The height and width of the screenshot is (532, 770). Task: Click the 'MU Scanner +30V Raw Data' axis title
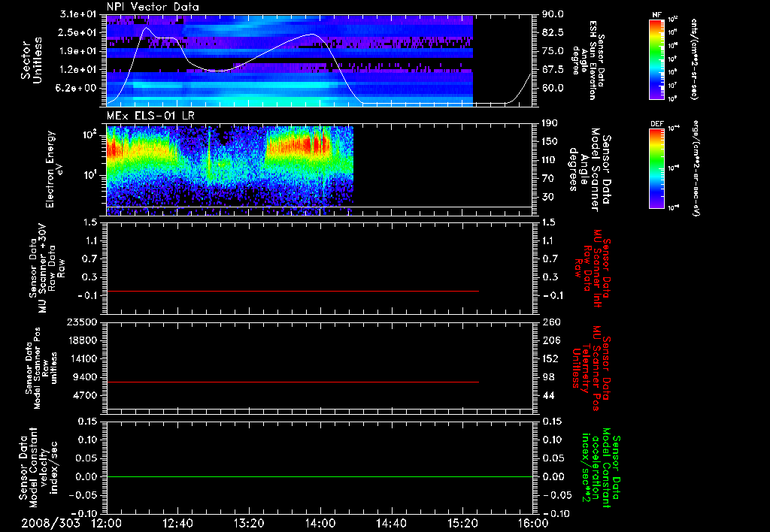tap(47, 268)
